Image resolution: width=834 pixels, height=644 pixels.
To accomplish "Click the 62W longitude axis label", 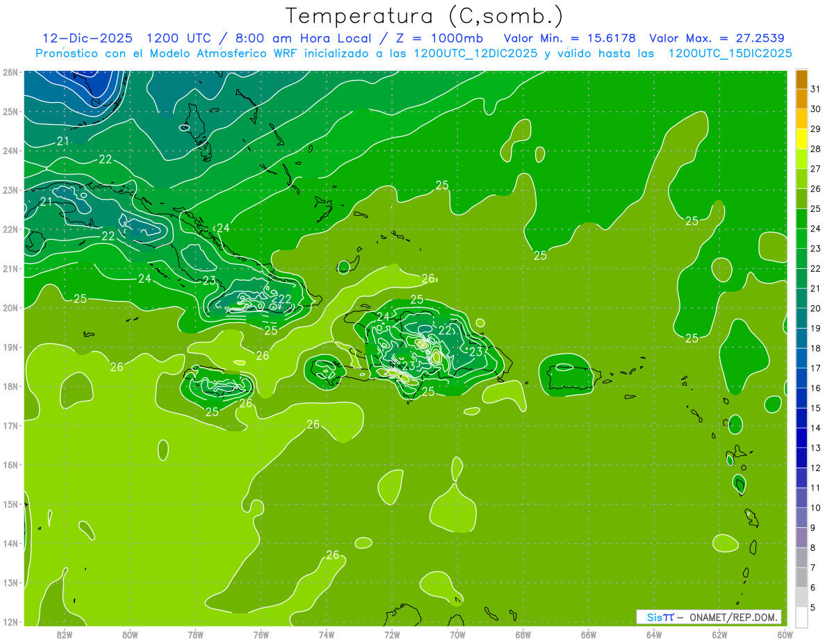I will pyautogui.click(x=719, y=634).
